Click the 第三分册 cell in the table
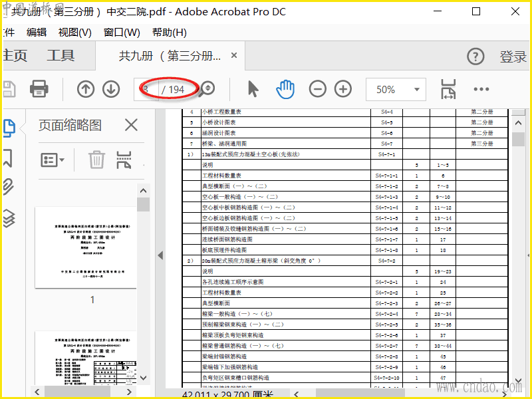Screen dimensions: 532x399 click(481, 144)
